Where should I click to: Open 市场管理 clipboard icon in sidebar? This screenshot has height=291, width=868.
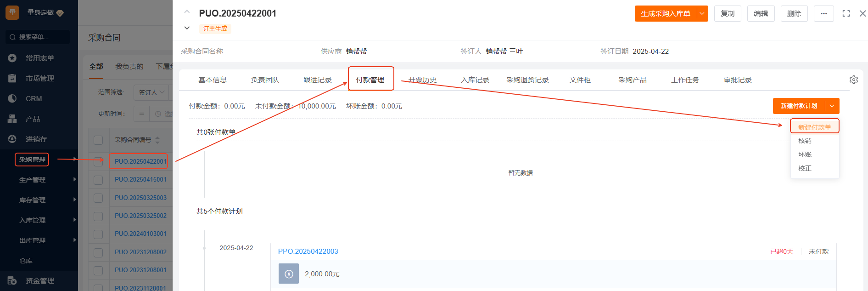pos(12,78)
